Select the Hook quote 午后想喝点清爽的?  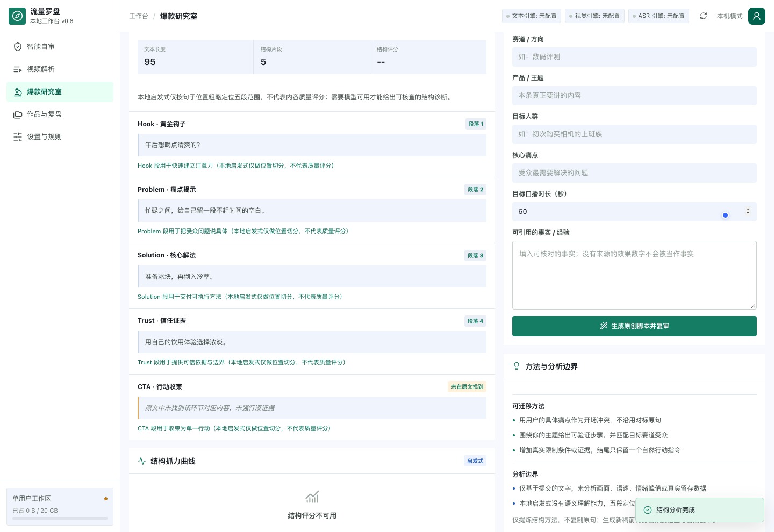(x=312, y=145)
